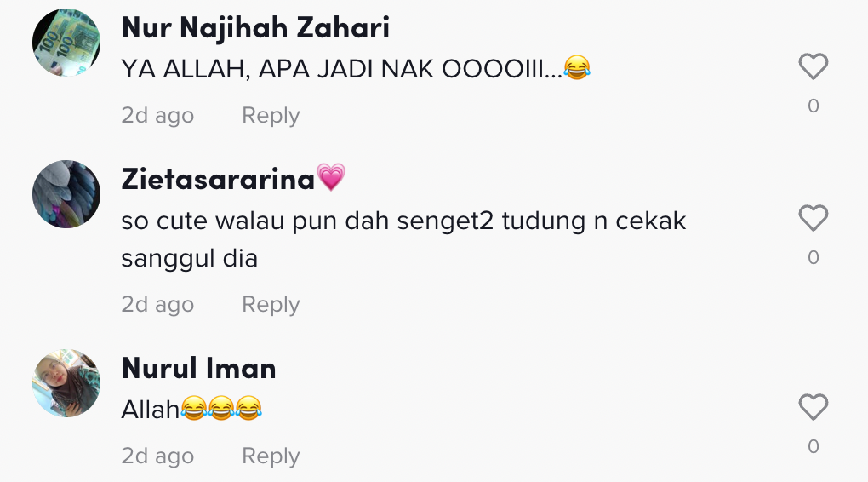The width and height of the screenshot is (868, 482).
Task: Open the Nur Najihah Zahari username
Action: point(255,28)
